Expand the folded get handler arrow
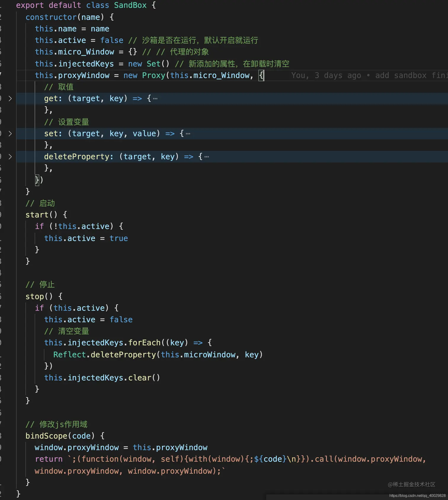Viewport: 448px width, 500px height. (10, 98)
